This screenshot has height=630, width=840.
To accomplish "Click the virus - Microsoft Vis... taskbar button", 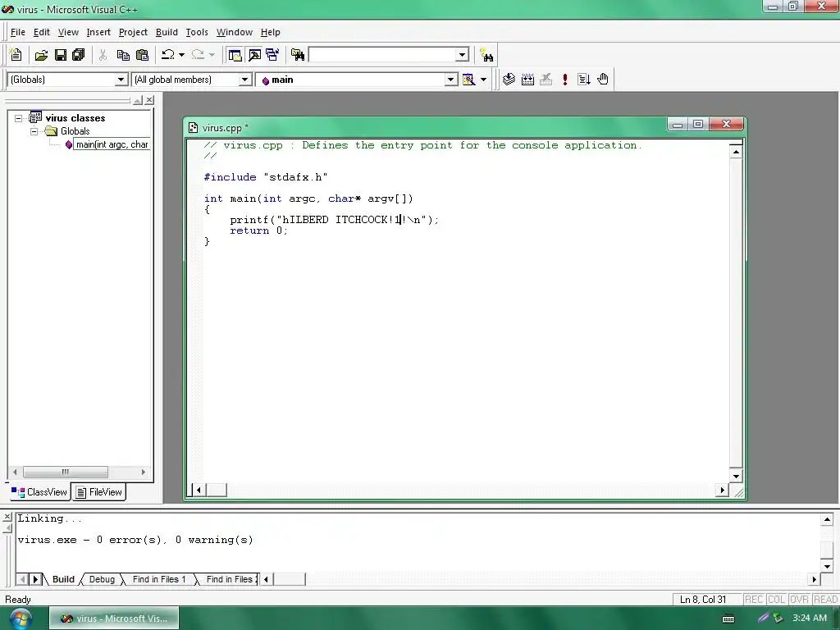I will click(x=114, y=619).
